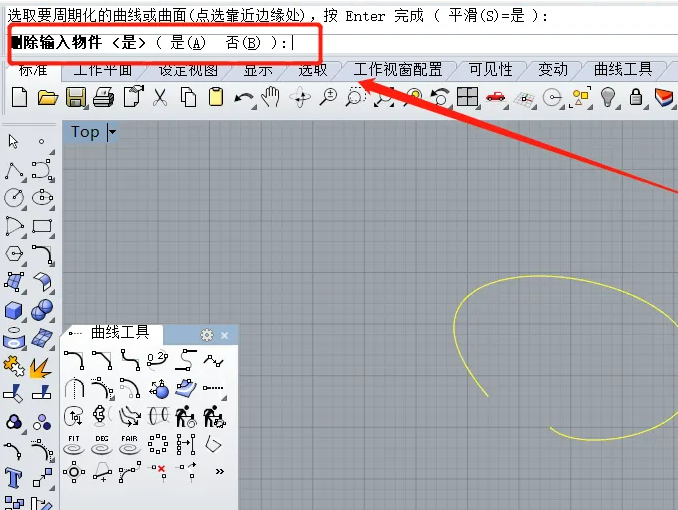The image size is (678, 510).
Task: Switch to the 变动 tab
Action: click(x=553, y=69)
